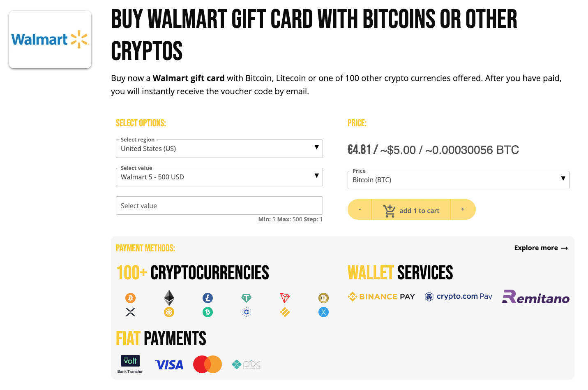
Task: Open the Select region dropdown
Action: pos(219,149)
